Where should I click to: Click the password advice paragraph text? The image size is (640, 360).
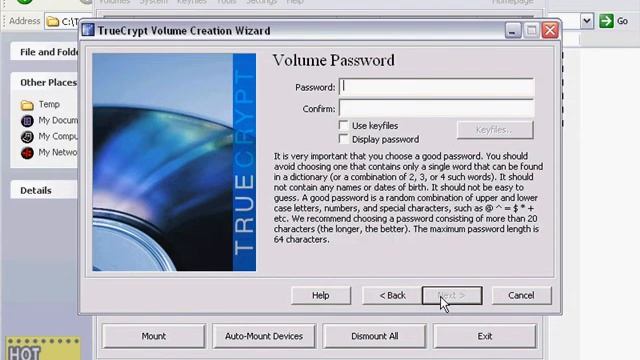[x=408, y=198]
